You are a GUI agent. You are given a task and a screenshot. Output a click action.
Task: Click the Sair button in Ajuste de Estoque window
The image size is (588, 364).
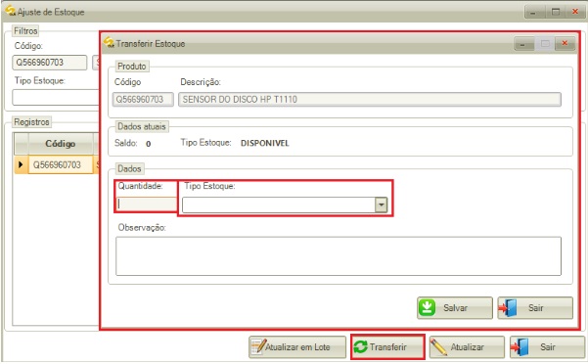coord(547,346)
